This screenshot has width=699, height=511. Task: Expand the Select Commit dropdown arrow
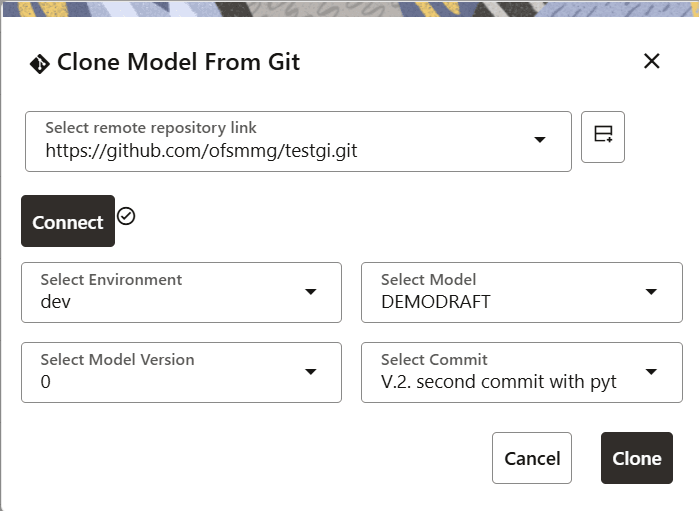click(x=651, y=371)
